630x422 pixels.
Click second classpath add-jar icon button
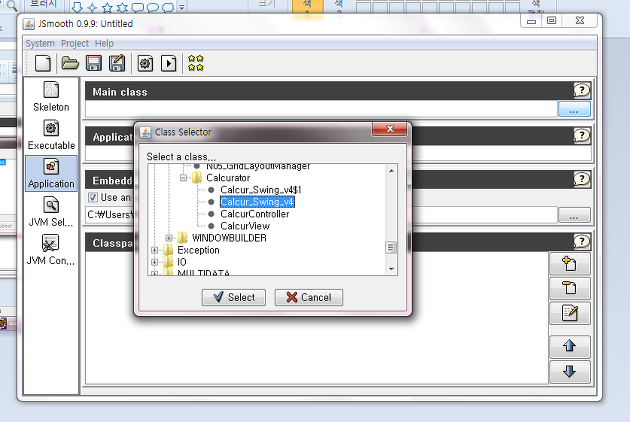pos(570,288)
